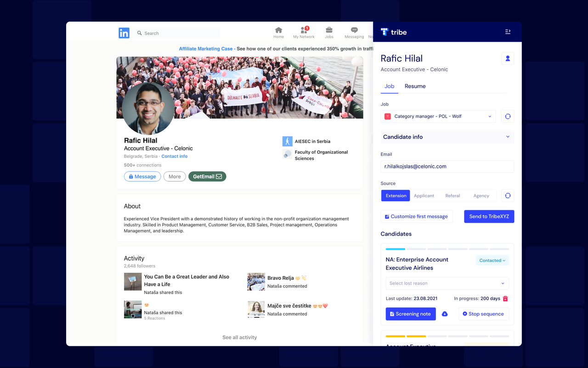Click the refresh icon beside Source options
This screenshot has width=588, height=368.
pyautogui.click(x=508, y=195)
